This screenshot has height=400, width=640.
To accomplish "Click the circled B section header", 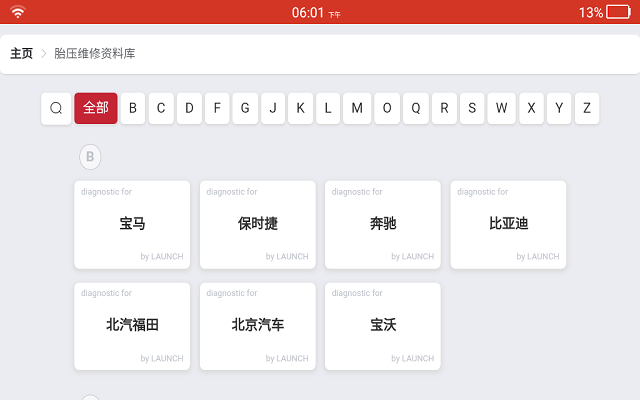I will 90,157.
